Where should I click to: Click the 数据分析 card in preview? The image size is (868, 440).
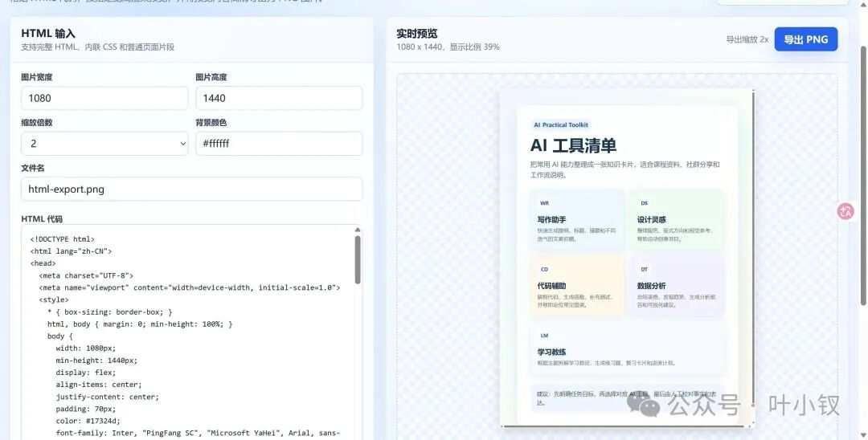click(677, 285)
